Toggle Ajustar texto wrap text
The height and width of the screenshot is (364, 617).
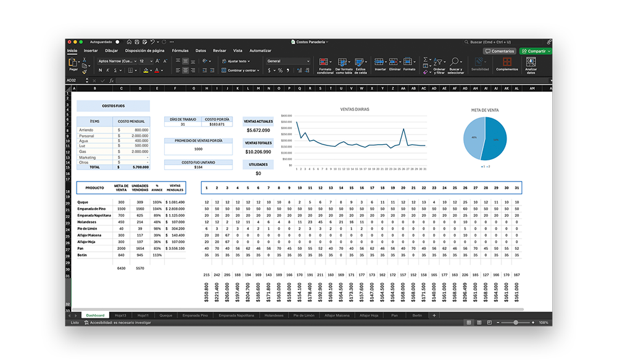click(236, 61)
